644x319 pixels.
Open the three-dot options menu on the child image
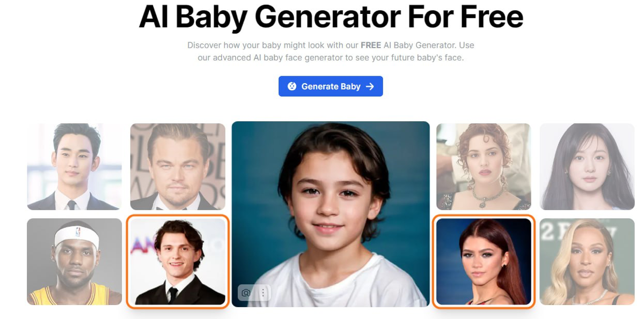click(263, 293)
